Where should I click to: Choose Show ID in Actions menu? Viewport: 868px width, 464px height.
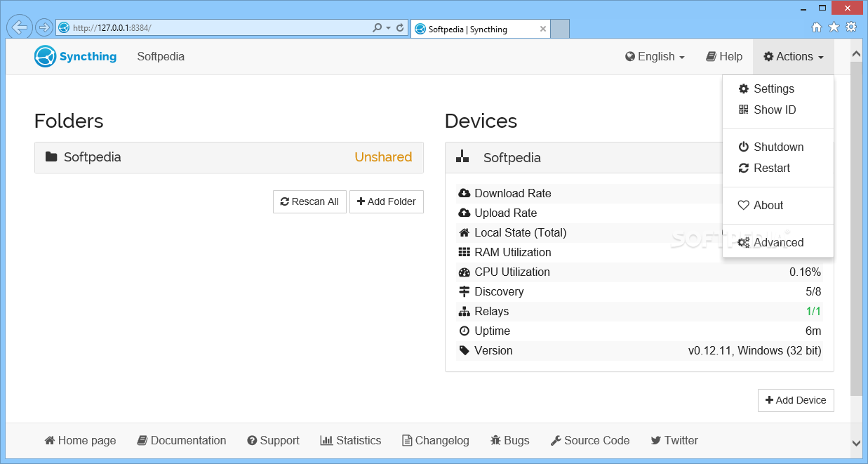(774, 110)
